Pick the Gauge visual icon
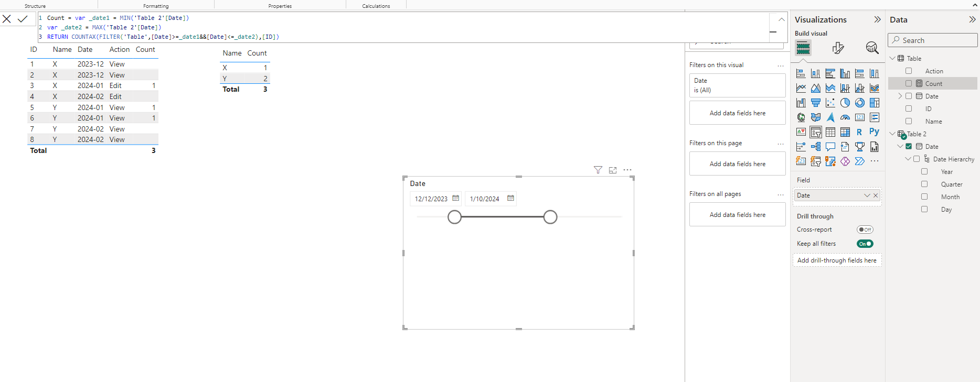Viewport: 980px width, 382px height. tap(845, 117)
